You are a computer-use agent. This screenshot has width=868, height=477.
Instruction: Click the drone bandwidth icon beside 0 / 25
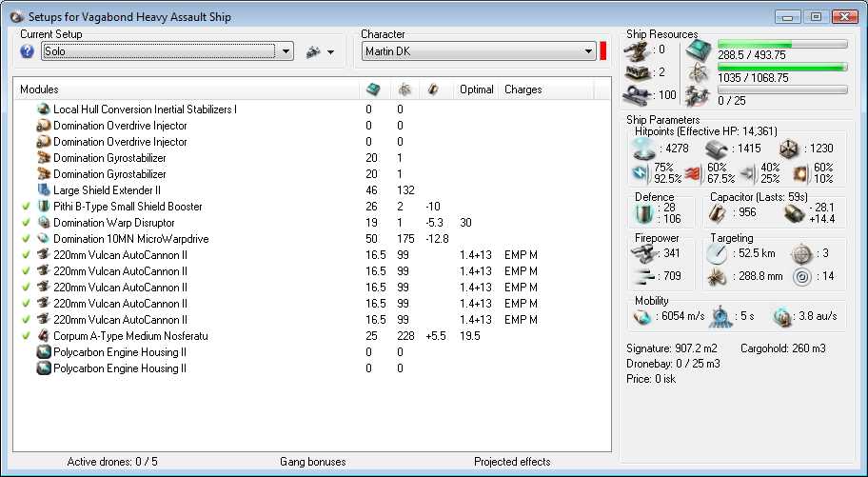pos(698,96)
